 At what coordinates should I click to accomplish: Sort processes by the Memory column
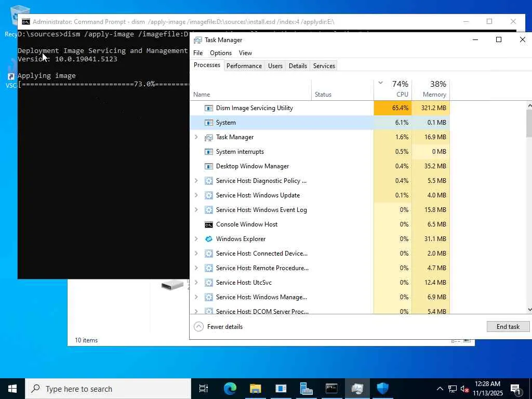tap(431, 89)
